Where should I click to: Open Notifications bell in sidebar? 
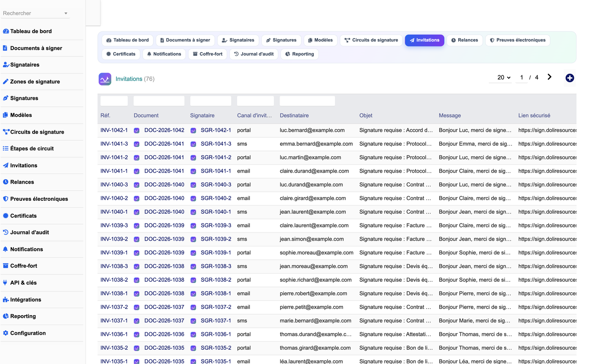point(5,249)
